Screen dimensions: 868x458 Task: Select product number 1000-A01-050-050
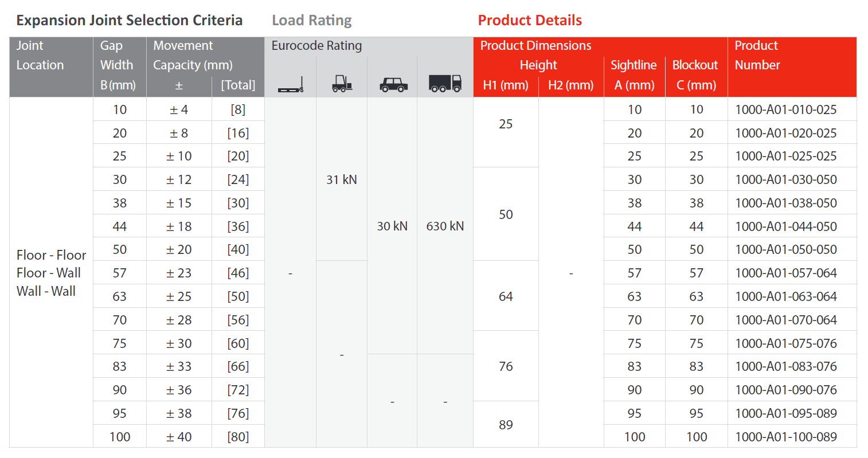click(x=785, y=249)
